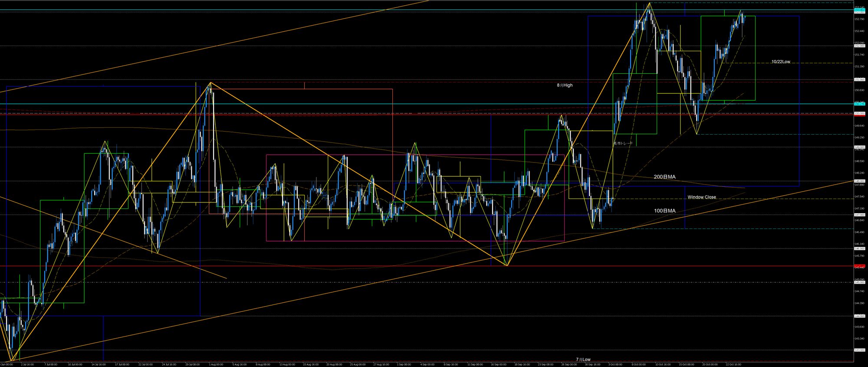Click the 149.000 price level tag
Screen dimensions: 868x367
[x=859, y=147]
